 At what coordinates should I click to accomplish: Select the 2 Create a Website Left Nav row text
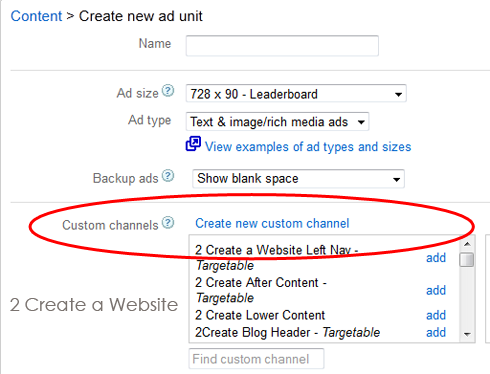[x=277, y=257]
